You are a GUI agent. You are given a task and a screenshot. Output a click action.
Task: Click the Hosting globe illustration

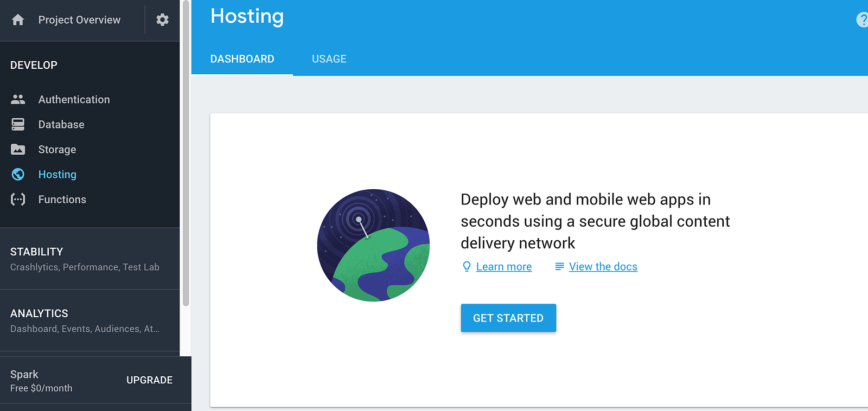click(x=373, y=245)
